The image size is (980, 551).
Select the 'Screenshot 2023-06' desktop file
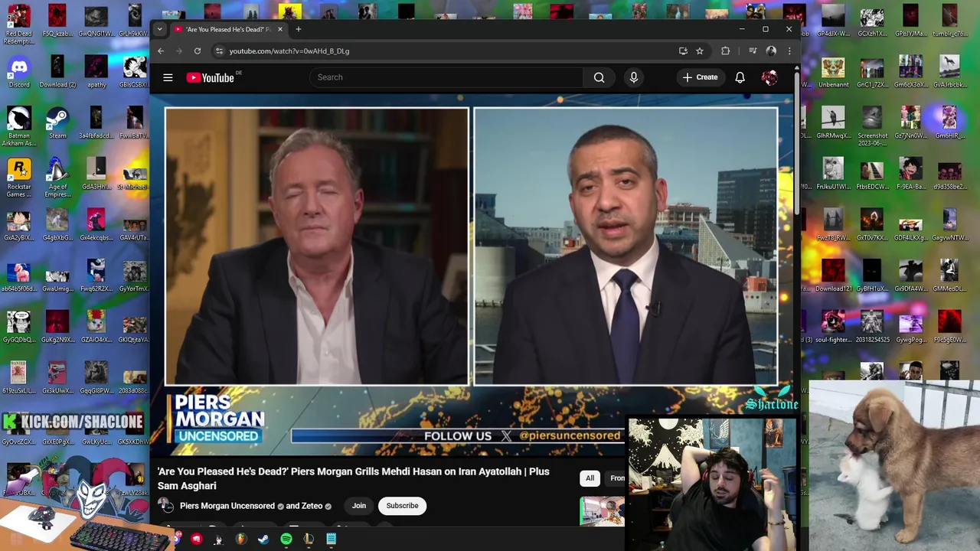[x=872, y=126]
